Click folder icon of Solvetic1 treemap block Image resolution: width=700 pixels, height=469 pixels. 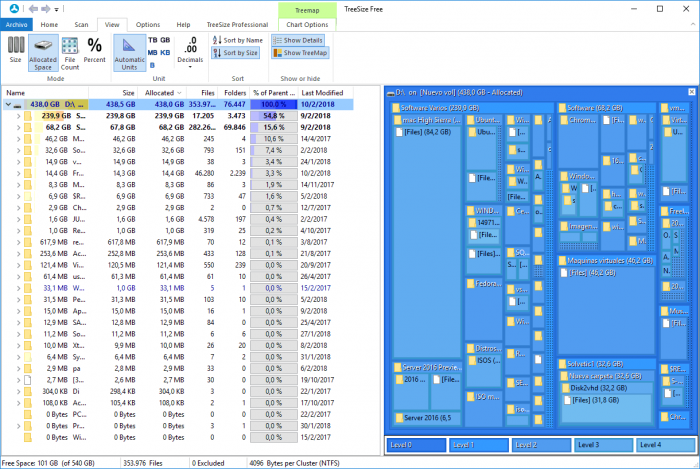click(562, 364)
